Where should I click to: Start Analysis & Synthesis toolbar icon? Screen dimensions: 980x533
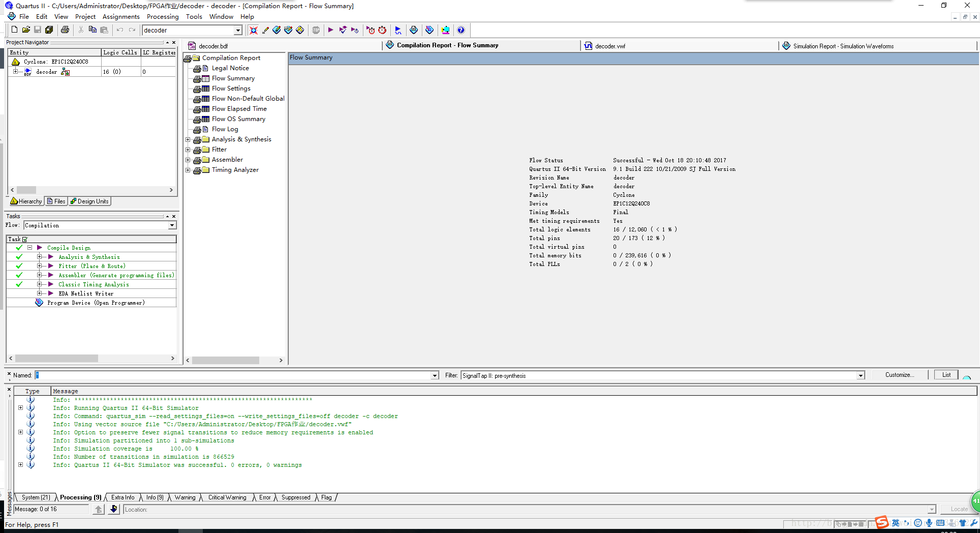point(343,30)
